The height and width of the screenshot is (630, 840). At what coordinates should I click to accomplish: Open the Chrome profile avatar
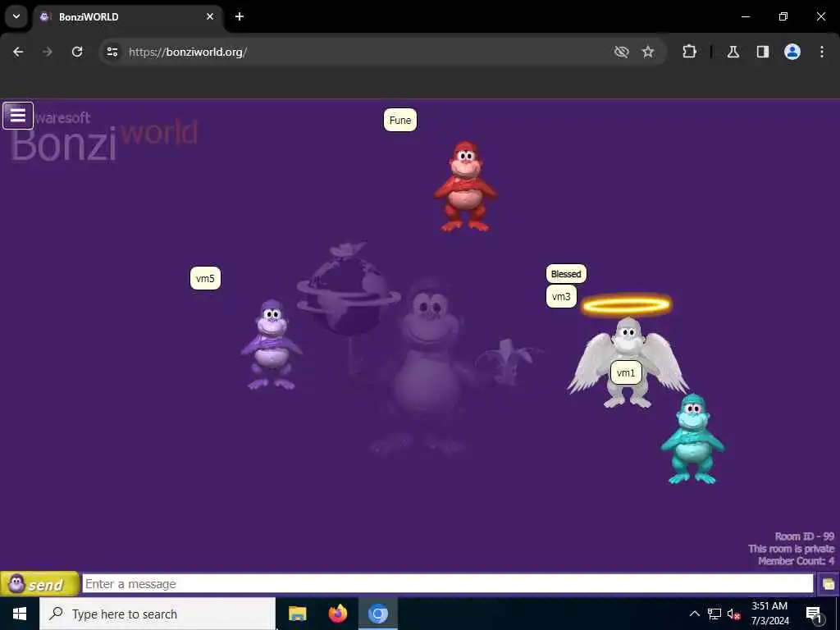pyautogui.click(x=792, y=52)
